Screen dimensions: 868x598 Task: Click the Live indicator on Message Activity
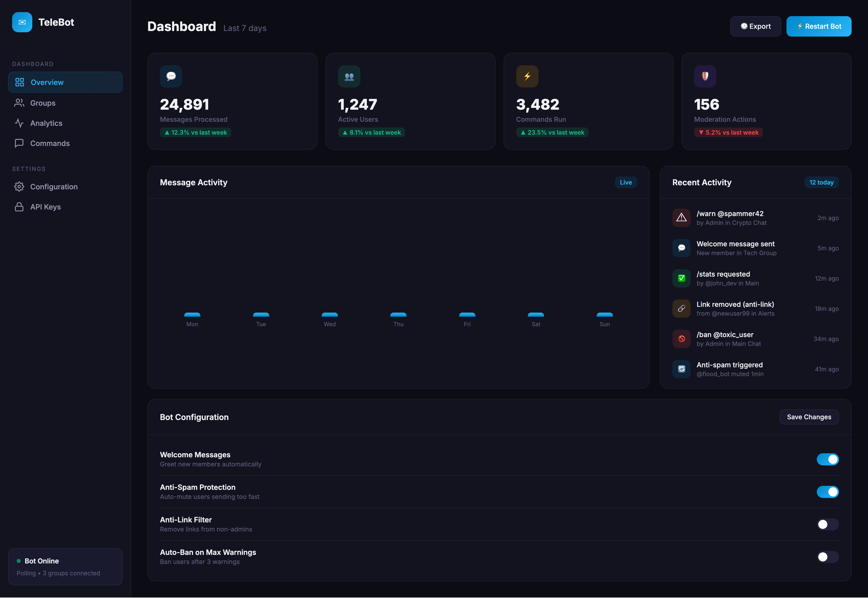626,183
